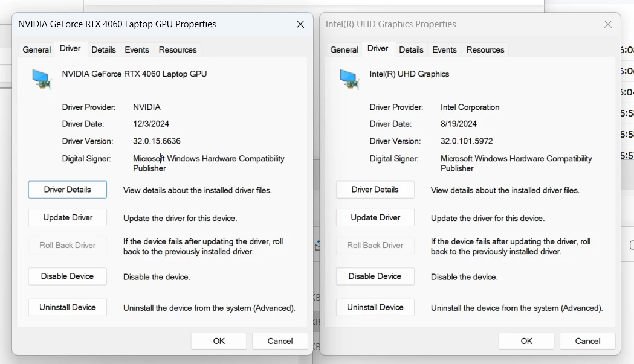634x364 pixels.
Task: Click the Intel(R) UHD Graphics device name label
Action: (409, 74)
